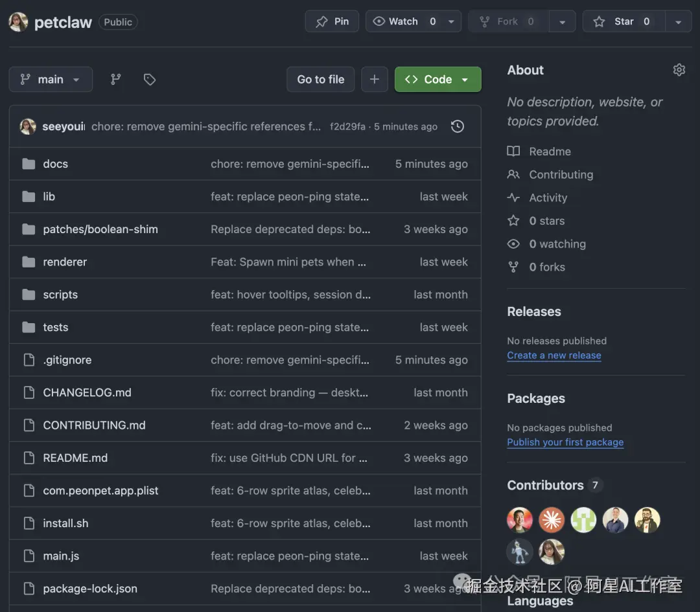Click the CHANGELOG.md file icon
Viewport: 700px width, 612px height.
click(29, 392)
